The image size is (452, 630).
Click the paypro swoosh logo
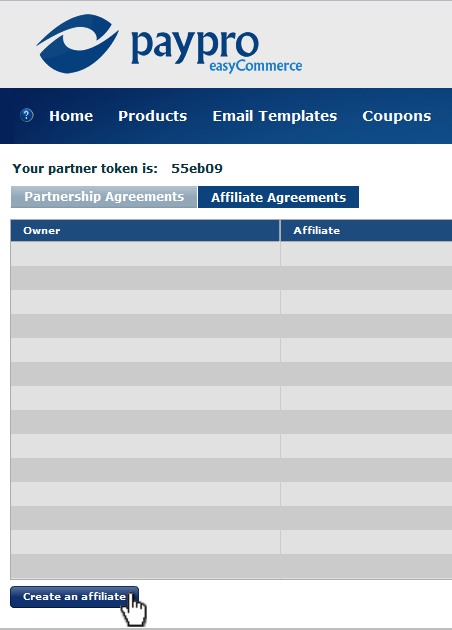[x=78, y=44]
